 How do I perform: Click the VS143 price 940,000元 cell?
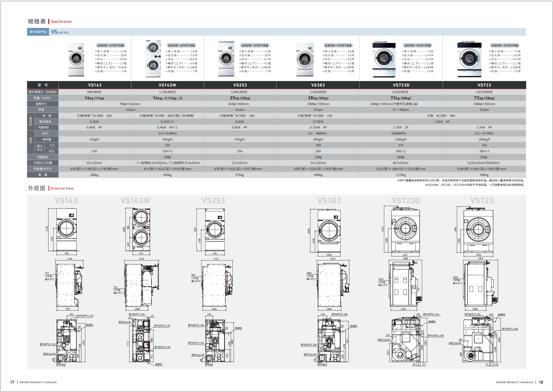pyautogui.click(x=94, y=92)
